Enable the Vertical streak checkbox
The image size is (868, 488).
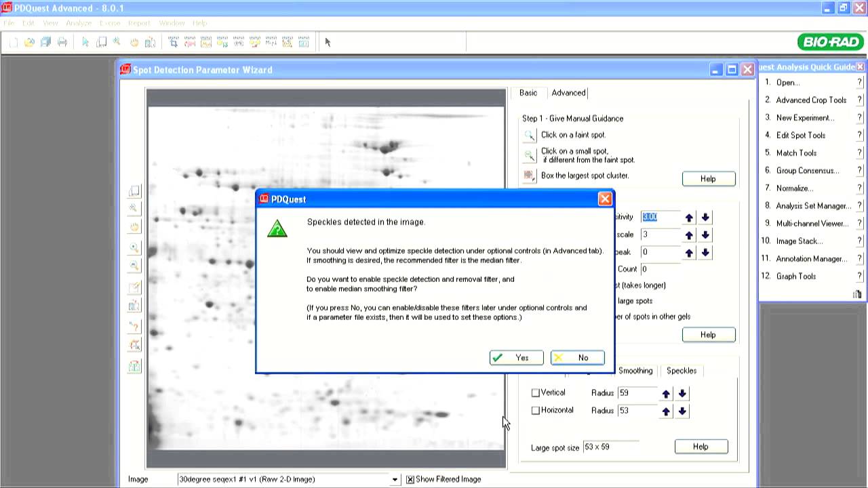click(536, 392)
